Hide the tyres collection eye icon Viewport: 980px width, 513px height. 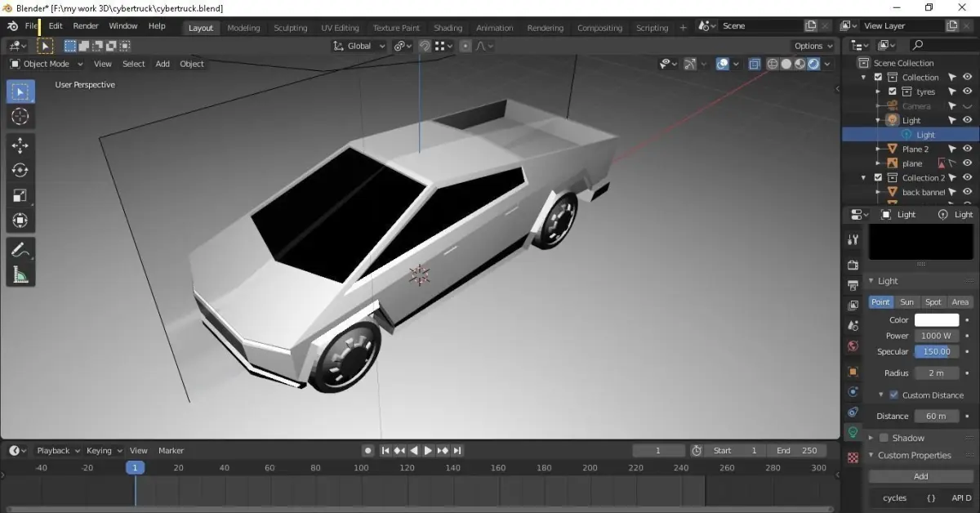[x=968, y=91]
